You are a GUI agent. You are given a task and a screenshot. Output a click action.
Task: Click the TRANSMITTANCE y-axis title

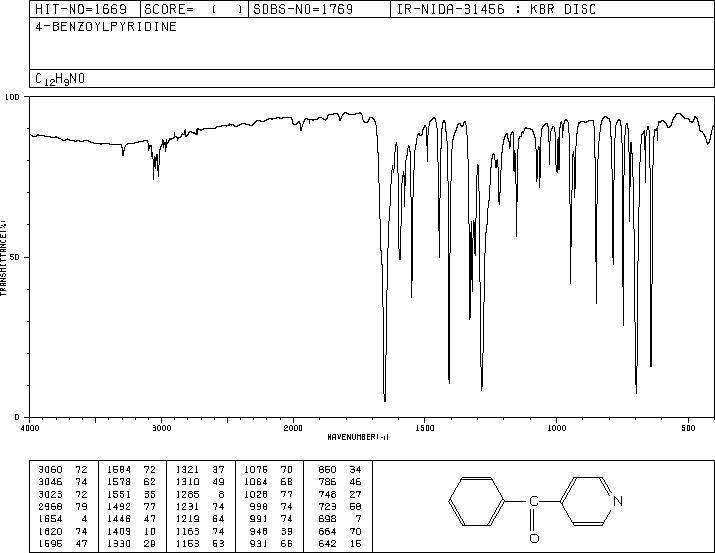point(3,258)
